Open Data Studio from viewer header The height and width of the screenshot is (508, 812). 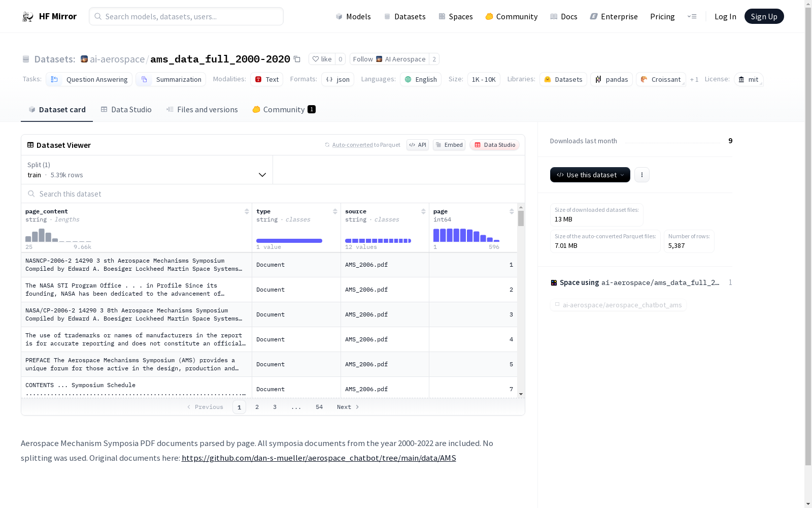pyautogui.click(x=495, y=145)
